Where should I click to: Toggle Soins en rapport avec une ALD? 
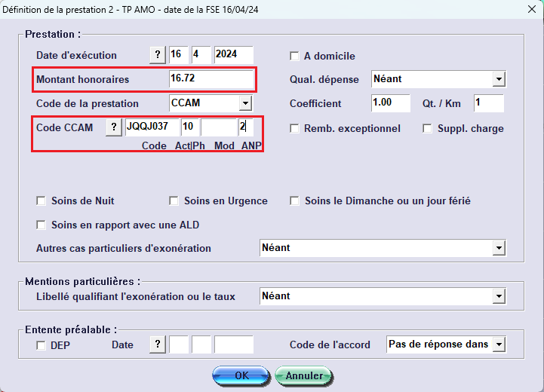click(x=41, y=225)
